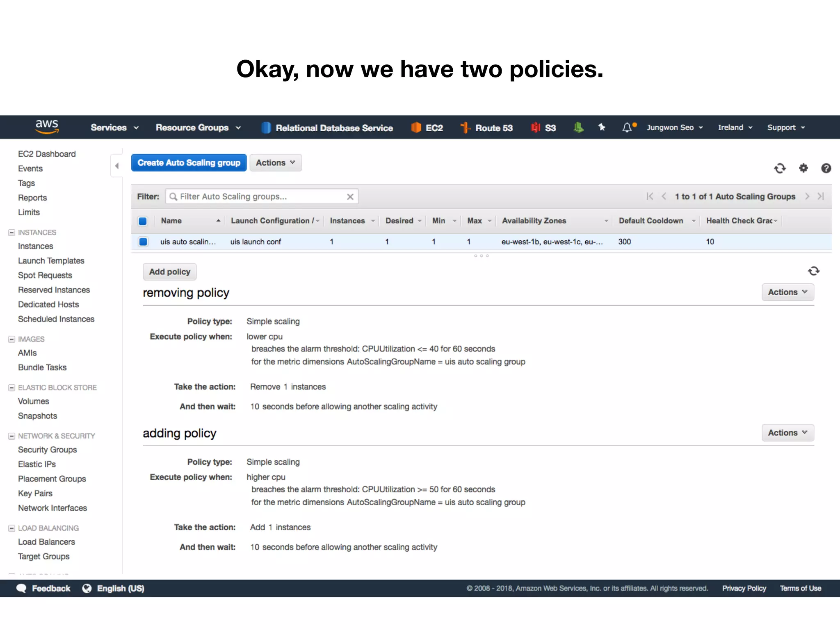Open Instances in the sidebar
The width and height of the screenshot is (840, 630).
pyautogui.click(x=35, y=246)
